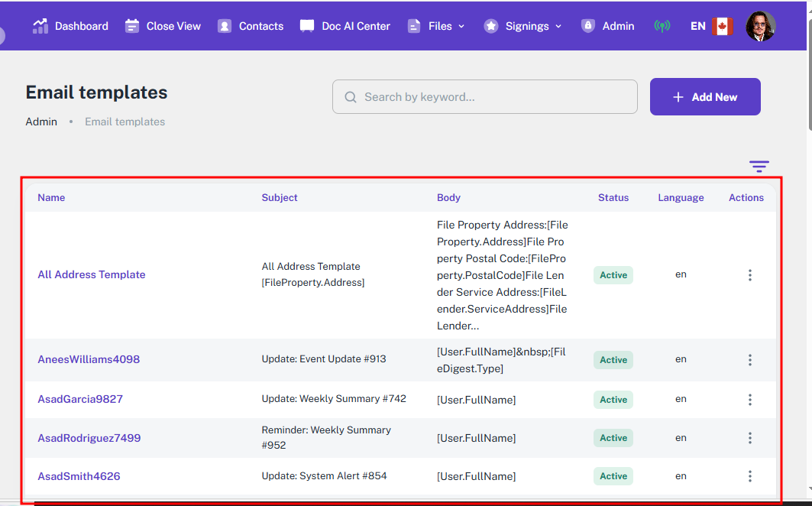Click the Contacts person icon
The height and width of the screenshot is (506, 812).
225,26
